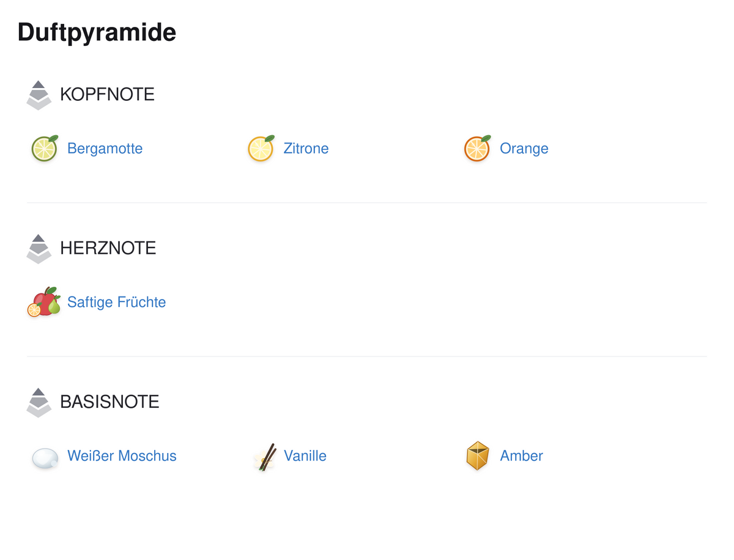Click the Basisnote pyramid icon

click(39, 402)
